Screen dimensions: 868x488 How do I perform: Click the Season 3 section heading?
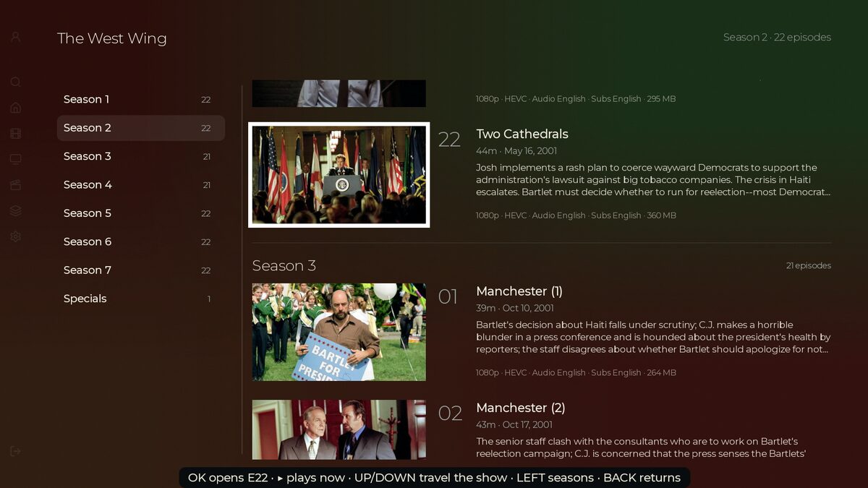tap(284, 265)
